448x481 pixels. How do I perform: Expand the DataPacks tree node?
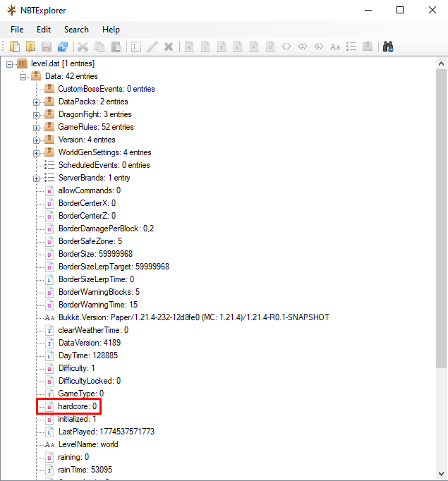point(36,102)
